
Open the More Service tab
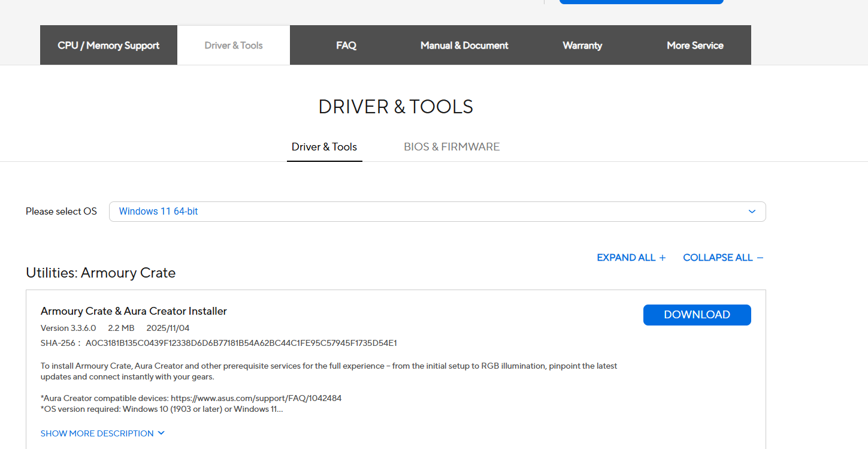[x=695, y=45]
